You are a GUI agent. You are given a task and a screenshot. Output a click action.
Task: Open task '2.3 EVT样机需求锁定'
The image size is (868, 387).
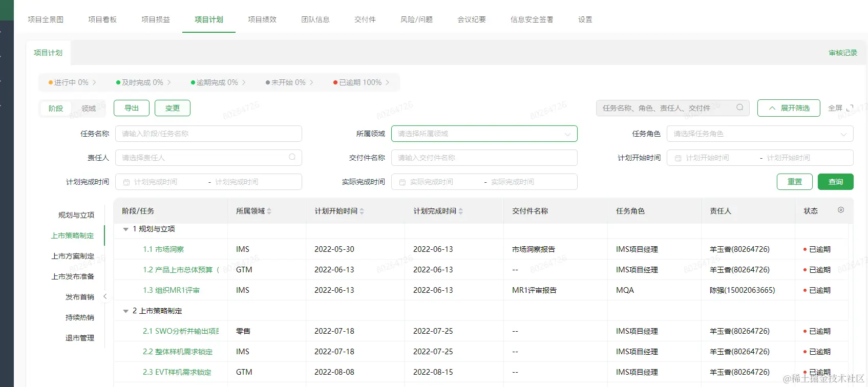[177, 372]
